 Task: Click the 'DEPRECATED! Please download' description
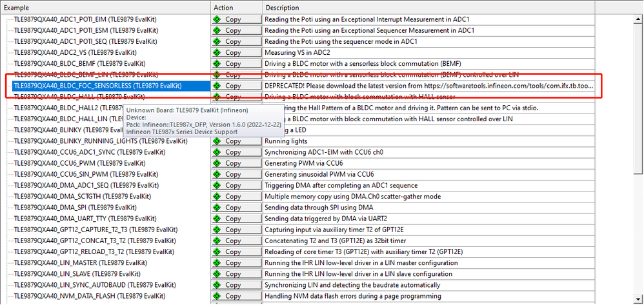coord(428,86)
